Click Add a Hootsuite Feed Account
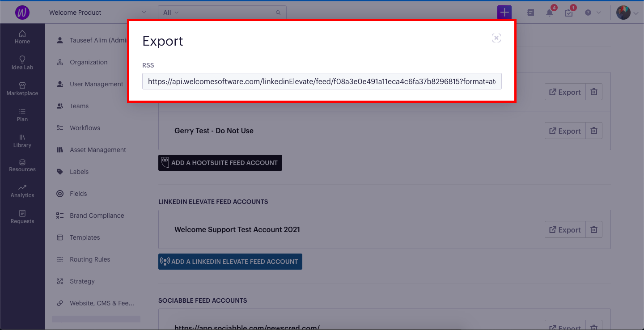 [x=220, y=163]
